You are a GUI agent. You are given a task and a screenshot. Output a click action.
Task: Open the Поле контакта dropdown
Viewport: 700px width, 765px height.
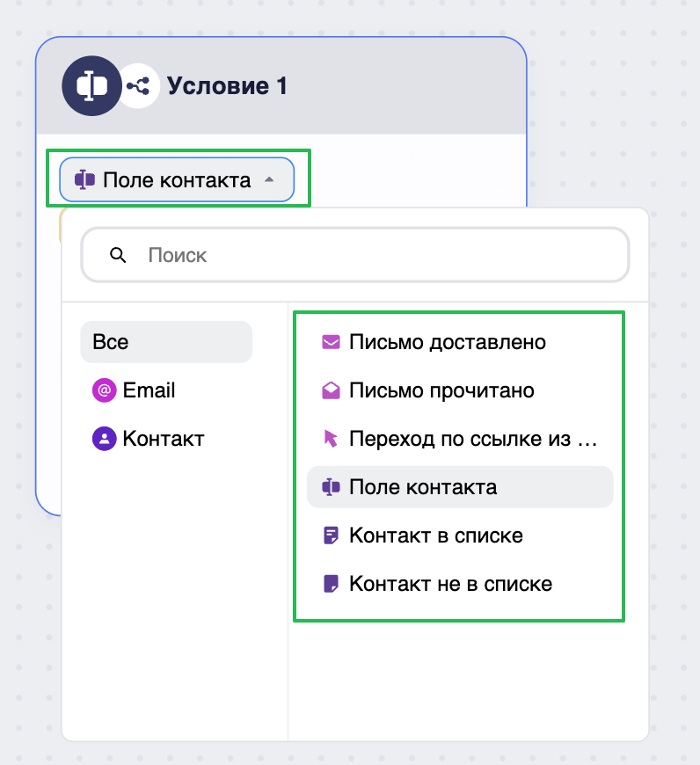[177, 179]
